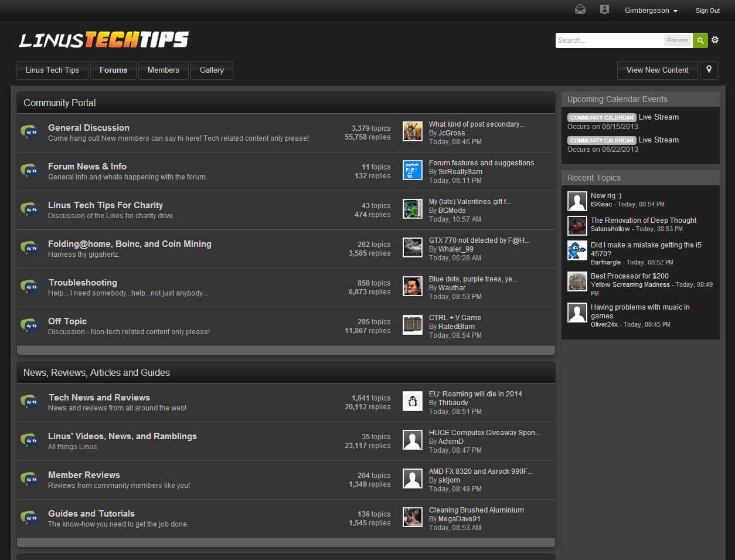Viewport: 735px width, 560px height.
Task: Open Live Stream event on 06/15/2013
Action: click(659, 117)
